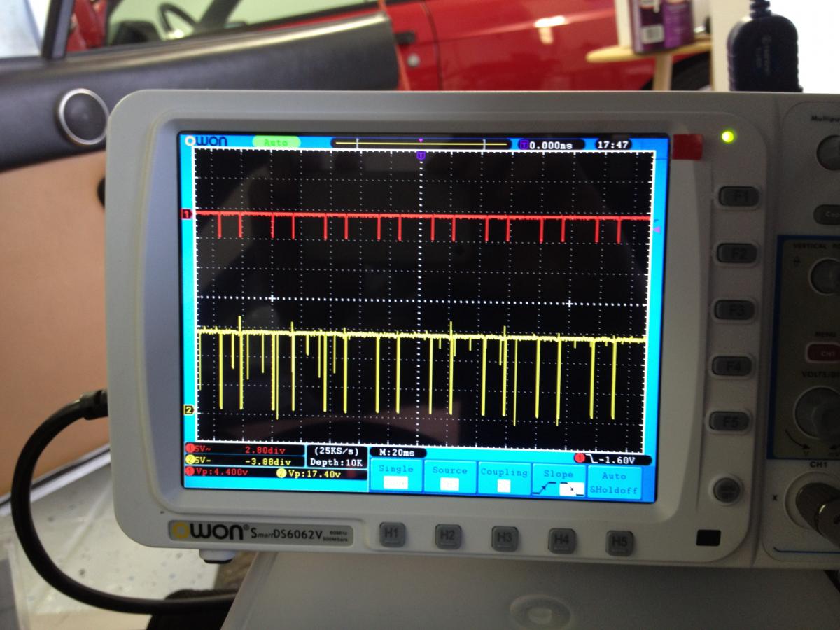Click the OWON logo on screen
This screenshot has width=840, height=630.
(206, 141)
